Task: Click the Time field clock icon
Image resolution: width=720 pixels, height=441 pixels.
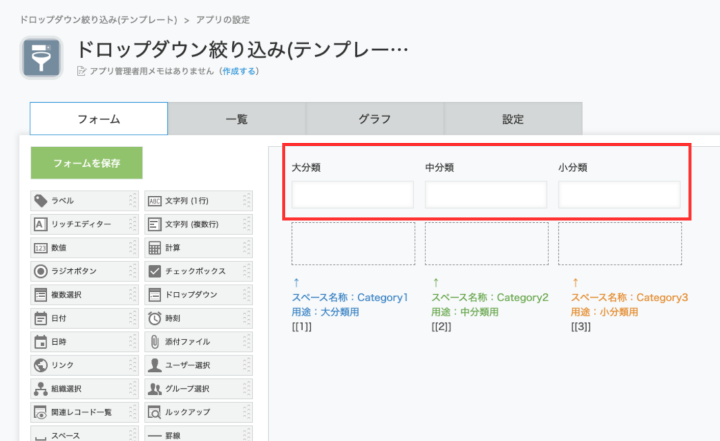Action: click(155, 319)
